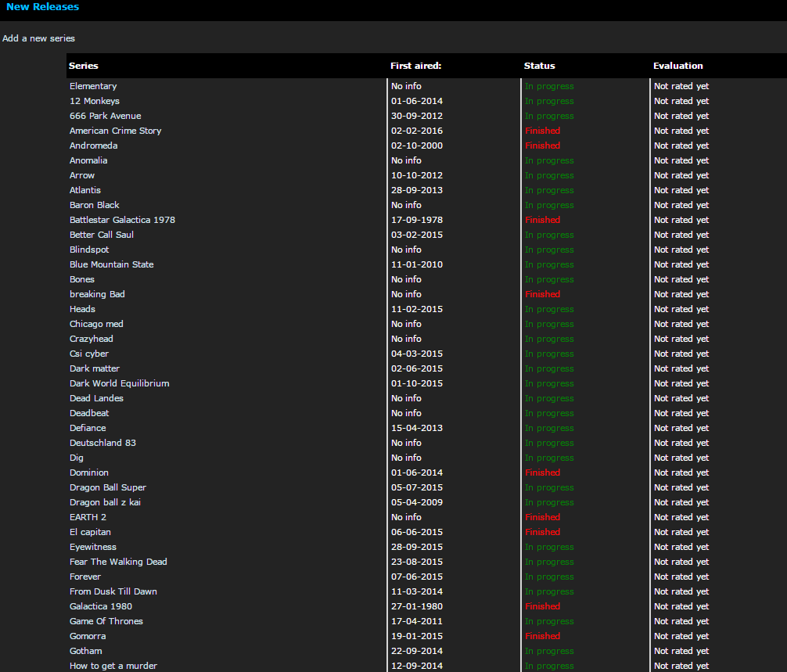Open Dragon Ball Super
Image resolution: width=787 pixels, height=672 pixels.
[x=108, y=487]
